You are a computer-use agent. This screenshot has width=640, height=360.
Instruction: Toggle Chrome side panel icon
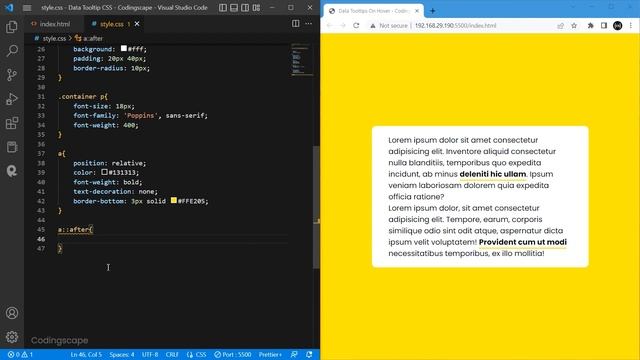point(604,26)
